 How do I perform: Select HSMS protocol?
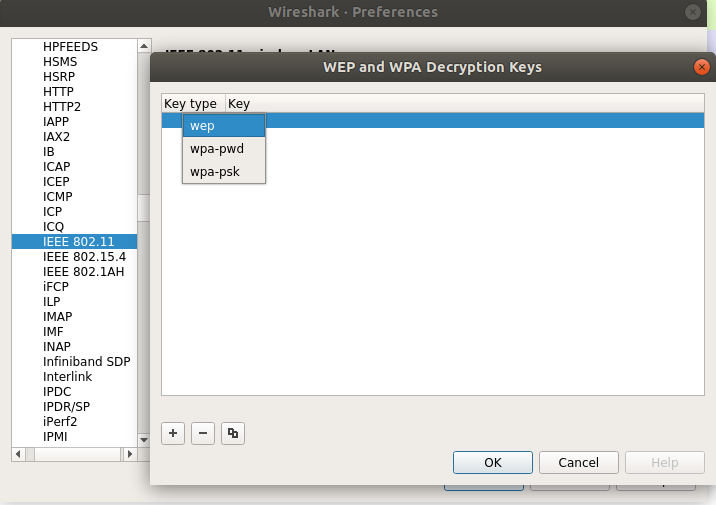(60, 62)
